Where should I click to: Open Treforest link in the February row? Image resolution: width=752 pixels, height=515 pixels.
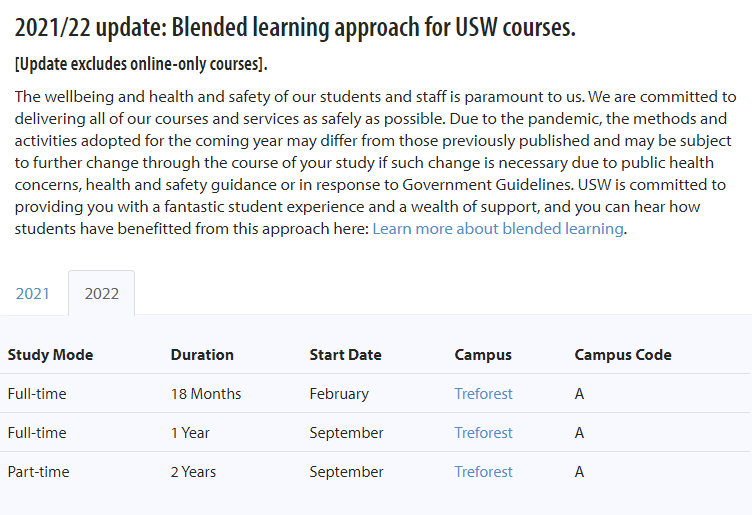(x=483, y=394)
